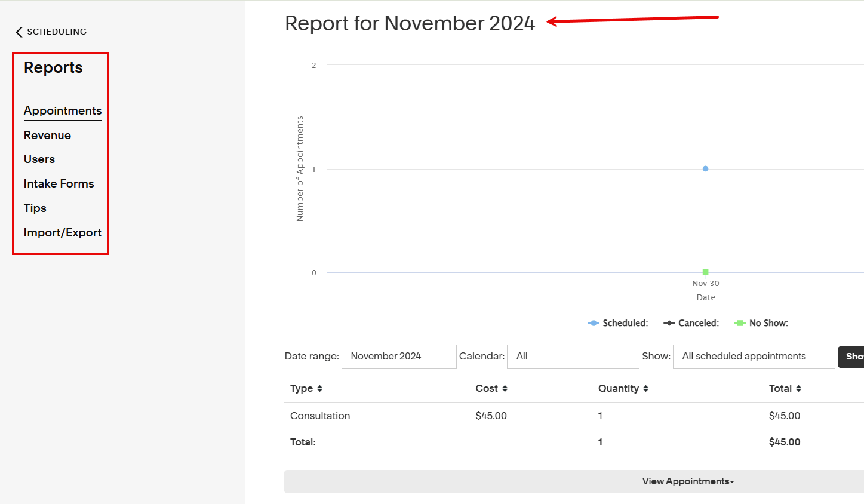The width and height of the screenshot is (864, 504).
Task: Open the Calendar dropdown set to All
Action: 573,357
